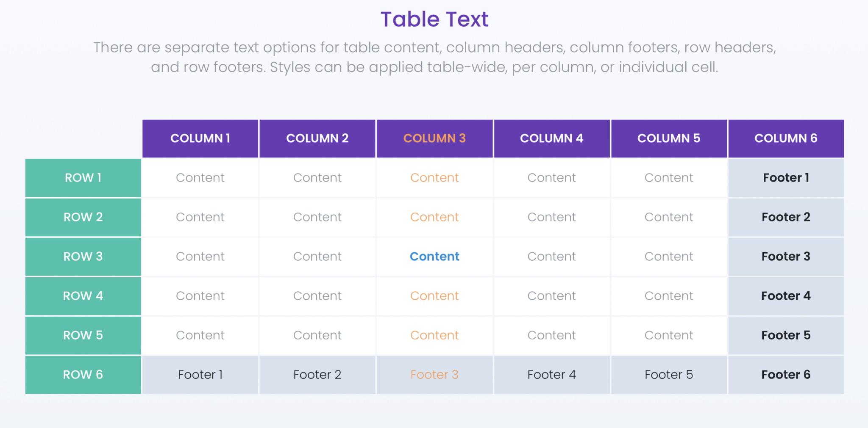
Task: Click the orange Content cell in Row 1
Action: tap(434, 178)
